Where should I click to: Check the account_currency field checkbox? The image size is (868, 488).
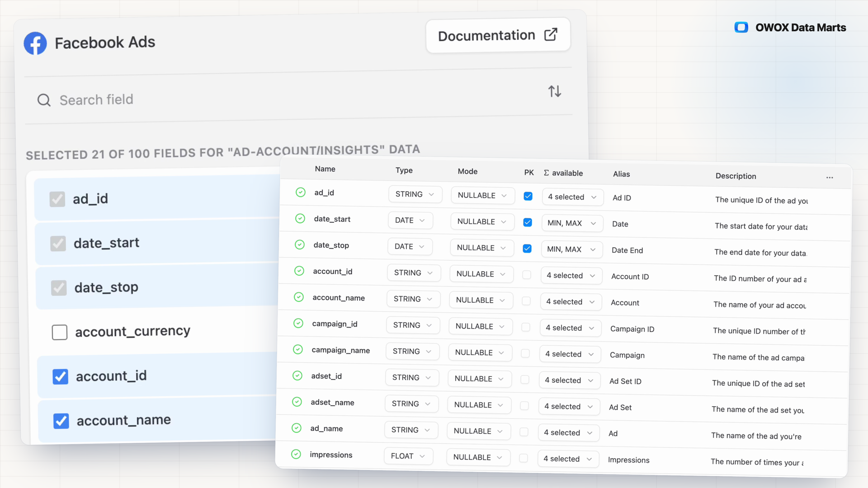(60, 333)
